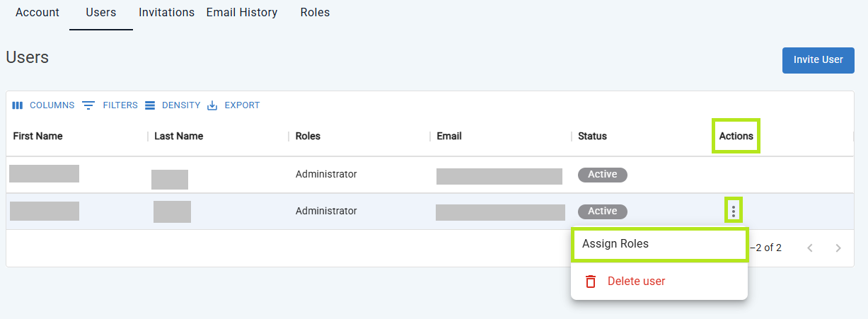Open the Columns chooser icon

click(18, 105)
